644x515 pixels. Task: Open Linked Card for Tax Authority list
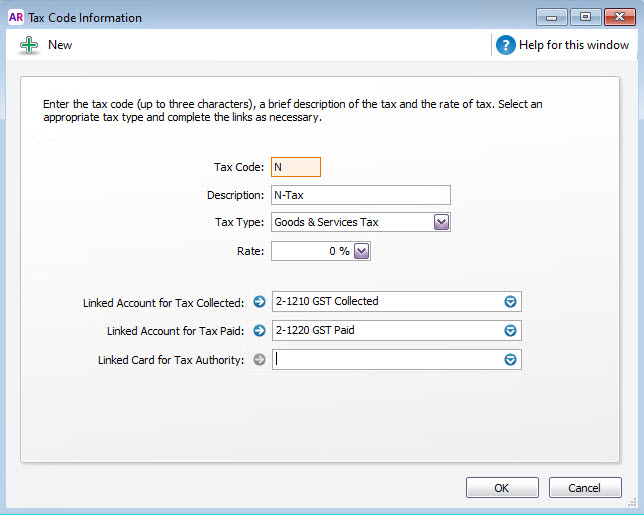pos(510,360)
